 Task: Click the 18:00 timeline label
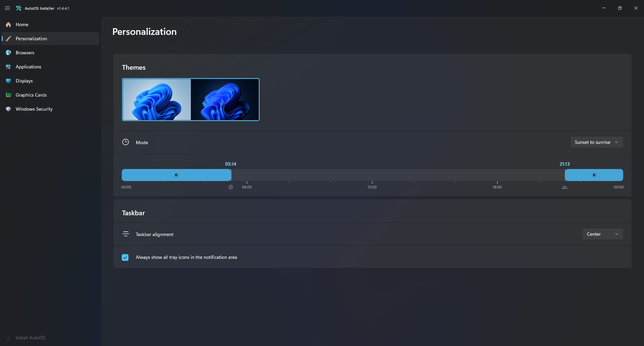(x=497, y=187)
